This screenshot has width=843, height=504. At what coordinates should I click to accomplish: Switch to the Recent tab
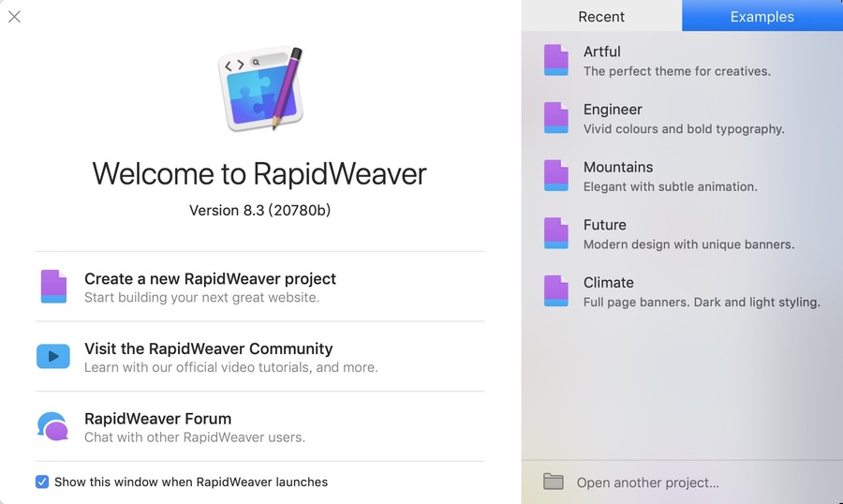click(601, 17)
